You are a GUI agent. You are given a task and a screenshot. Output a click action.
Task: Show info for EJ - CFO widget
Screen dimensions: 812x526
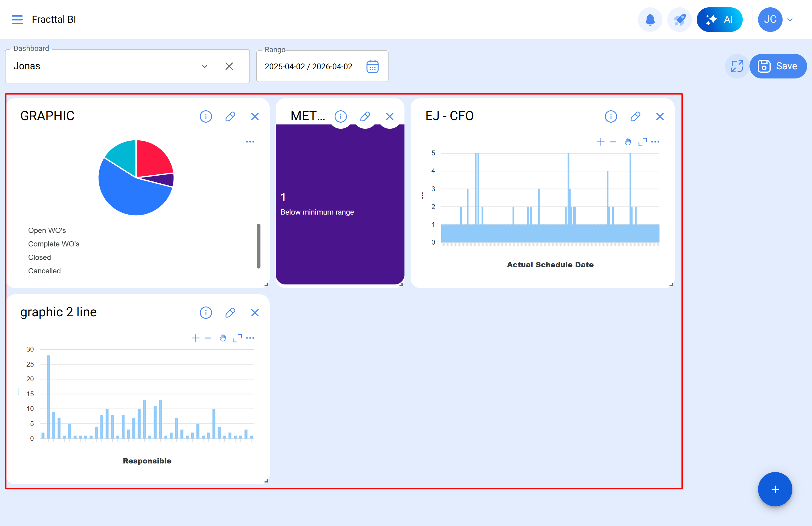pyautogui.click(x=611, y=116)
